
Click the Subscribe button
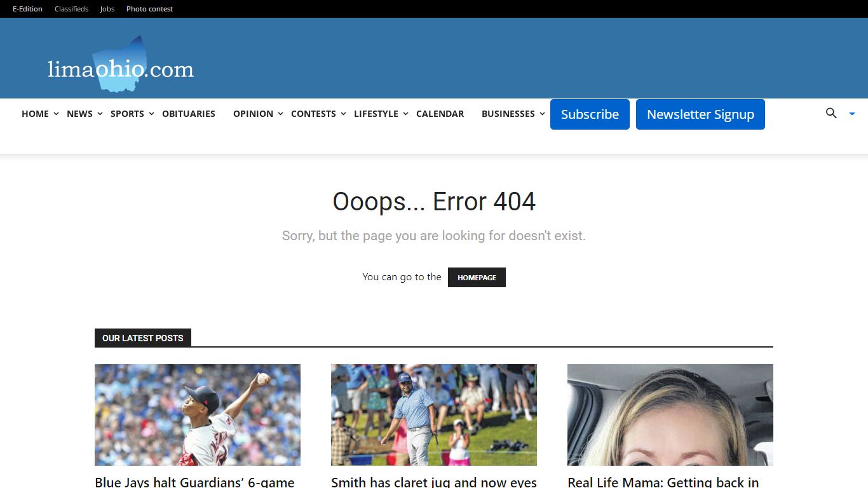point(590,114)
